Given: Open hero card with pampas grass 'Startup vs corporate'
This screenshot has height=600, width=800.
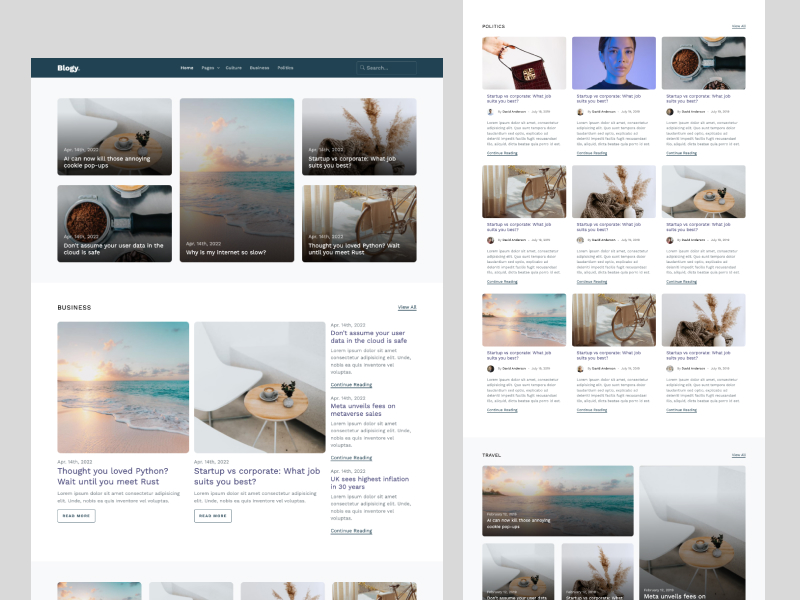Looking at the screenshot, I should 359,137.
